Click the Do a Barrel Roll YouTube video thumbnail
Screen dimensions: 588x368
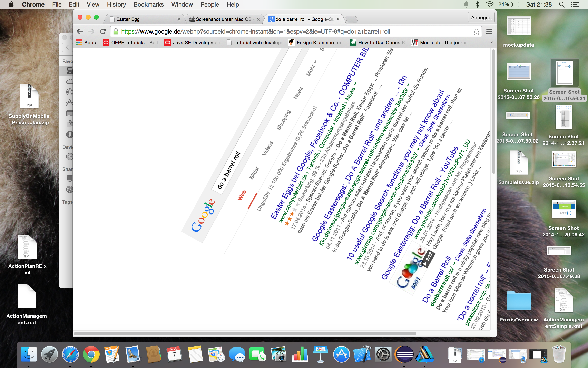412,268
